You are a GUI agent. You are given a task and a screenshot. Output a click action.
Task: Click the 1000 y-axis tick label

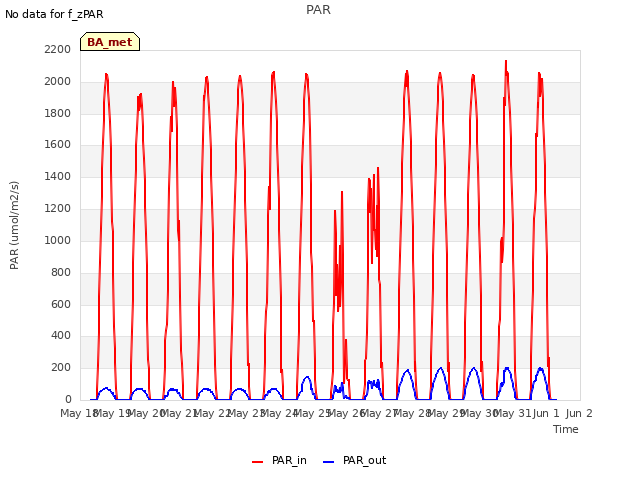pyautogui.click(x=58, y=240)
